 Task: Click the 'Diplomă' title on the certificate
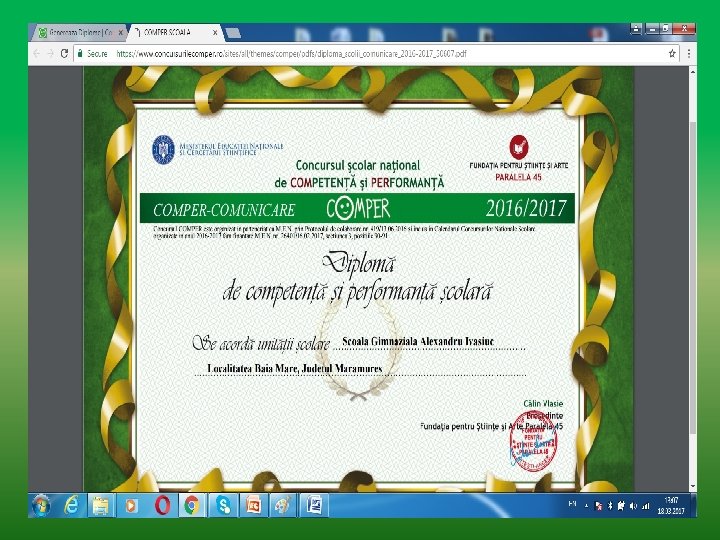coord(358,264)
